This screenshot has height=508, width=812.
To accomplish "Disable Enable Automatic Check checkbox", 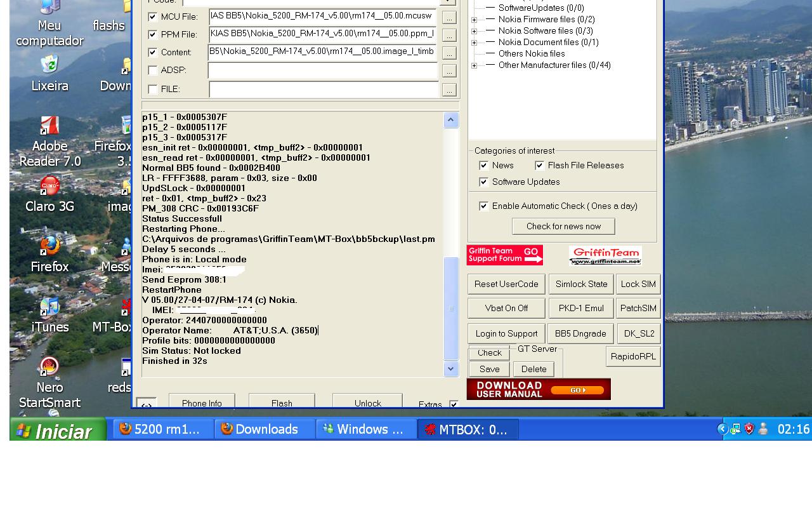I will [484, 206].
